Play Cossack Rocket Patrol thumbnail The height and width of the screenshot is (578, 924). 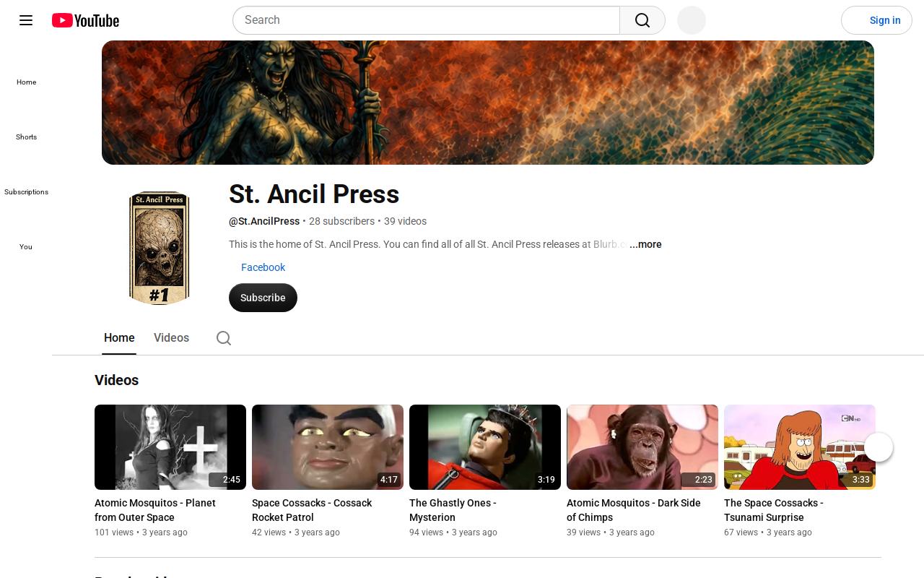328,447
